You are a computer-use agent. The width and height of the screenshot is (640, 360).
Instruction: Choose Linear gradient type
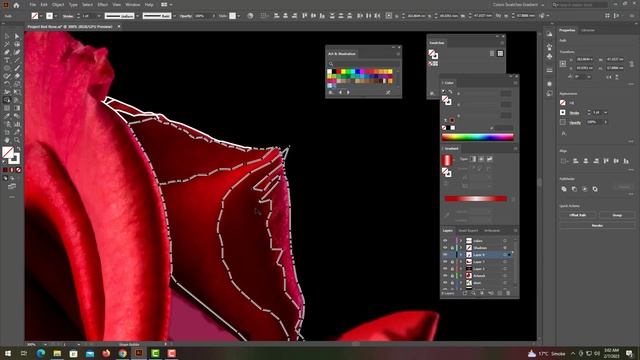[x=473, y=159]
